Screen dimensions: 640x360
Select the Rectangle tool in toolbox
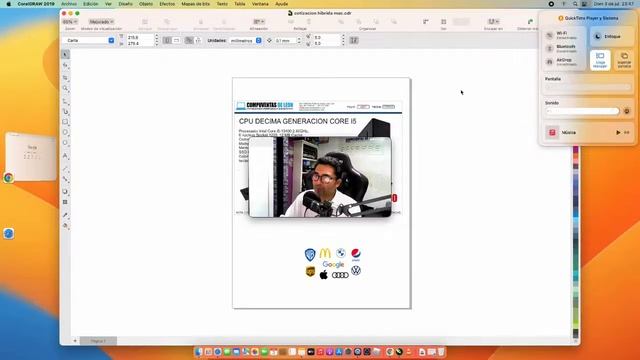(65, 122)
